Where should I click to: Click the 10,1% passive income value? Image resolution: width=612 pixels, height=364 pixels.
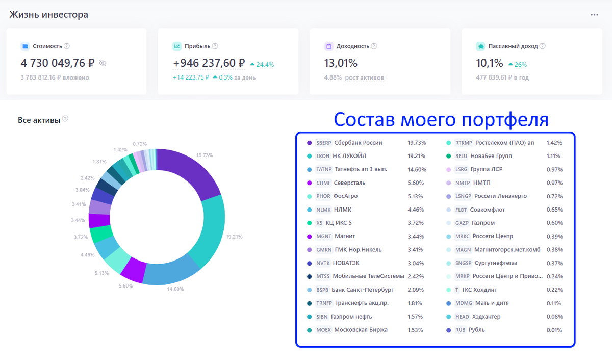pyautogui.click(x=490, y=63)
